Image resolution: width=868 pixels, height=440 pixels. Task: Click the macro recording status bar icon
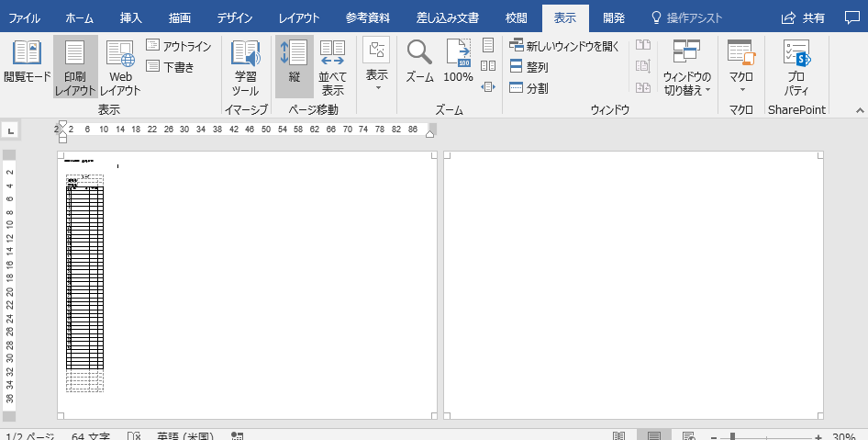pyautogui.click(x=238, y=436)
